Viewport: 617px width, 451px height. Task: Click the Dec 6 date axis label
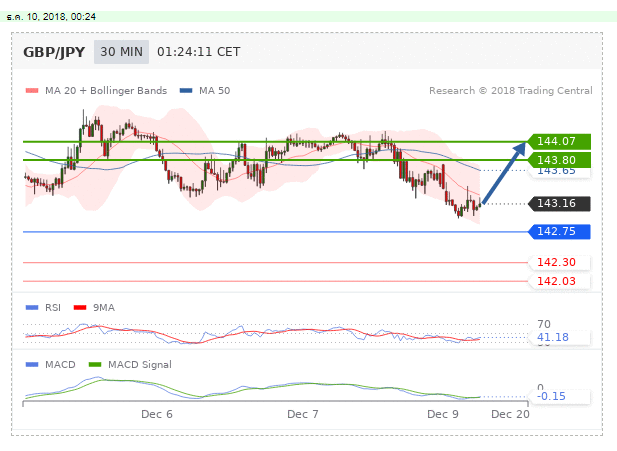pos(157,413)
